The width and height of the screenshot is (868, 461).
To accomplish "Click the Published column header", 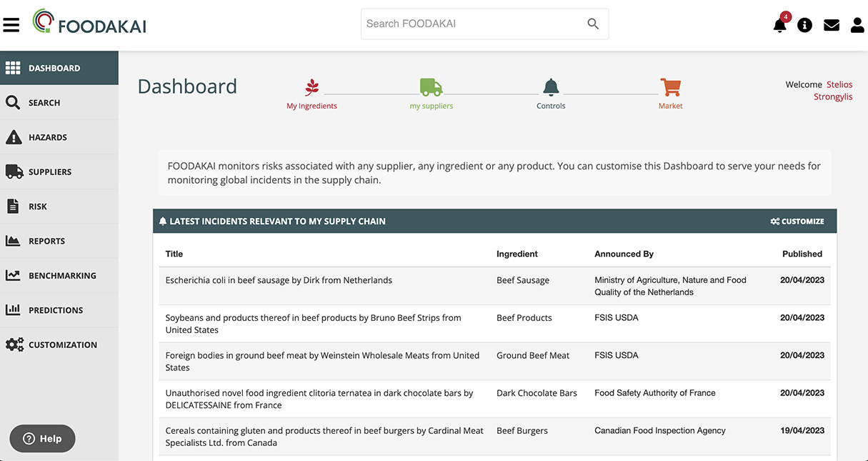I will 802,254.
